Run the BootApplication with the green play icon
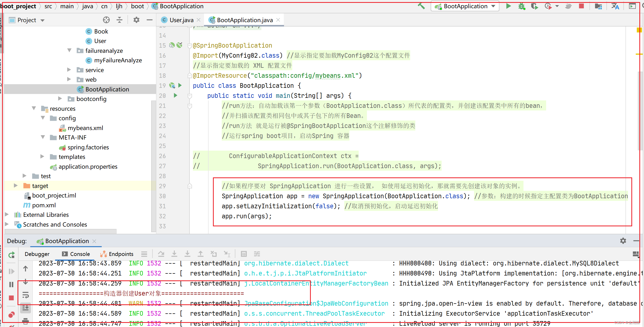This screenshot has height=327, width=644. coord(509,6)
